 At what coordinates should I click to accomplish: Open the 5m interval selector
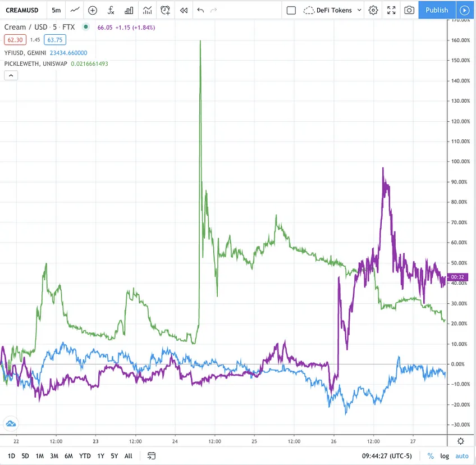tap(56, 10)
